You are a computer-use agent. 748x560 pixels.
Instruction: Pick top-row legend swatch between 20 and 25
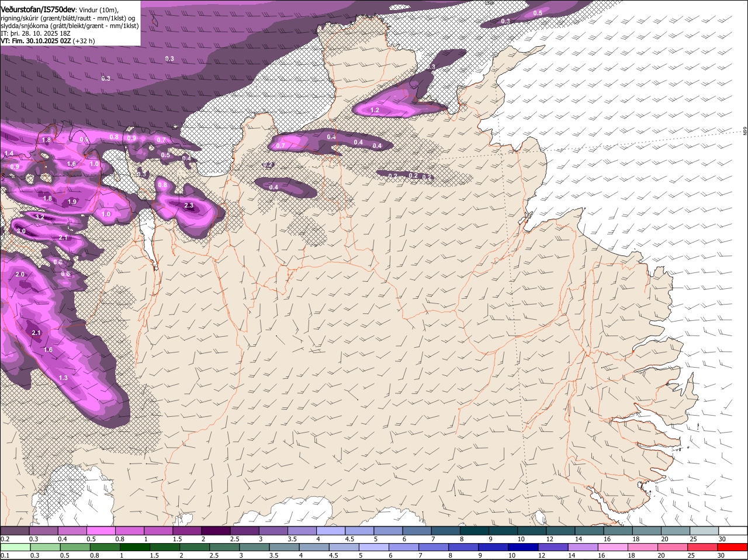click(676, 530)
